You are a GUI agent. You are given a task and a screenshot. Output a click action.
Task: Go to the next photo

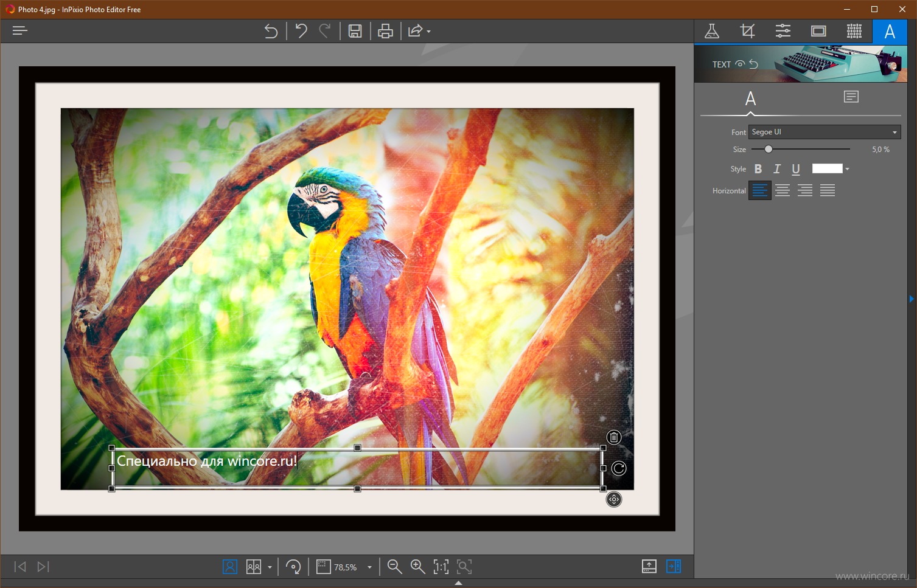coord(43,567)
